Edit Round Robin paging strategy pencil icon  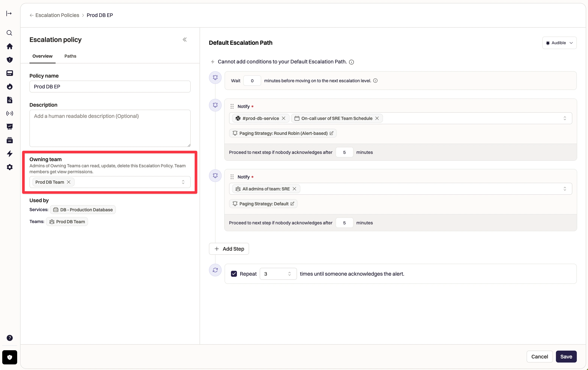click(x=331, y=133)
